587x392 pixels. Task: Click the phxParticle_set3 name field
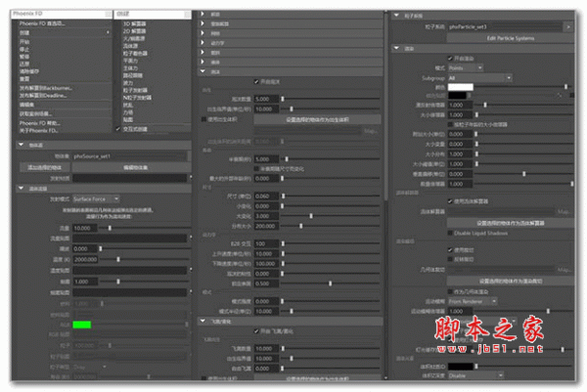tap(506, 27)
